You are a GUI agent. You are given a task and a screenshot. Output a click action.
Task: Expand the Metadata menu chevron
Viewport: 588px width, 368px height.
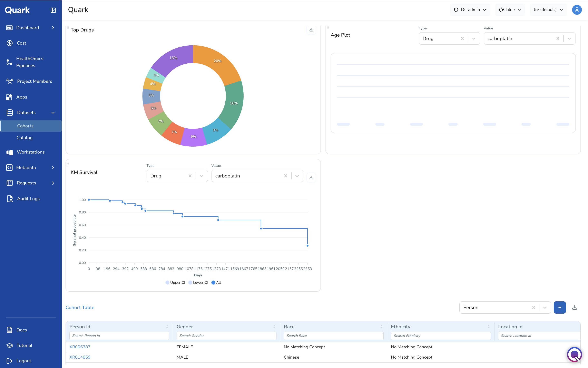[53, 168]
